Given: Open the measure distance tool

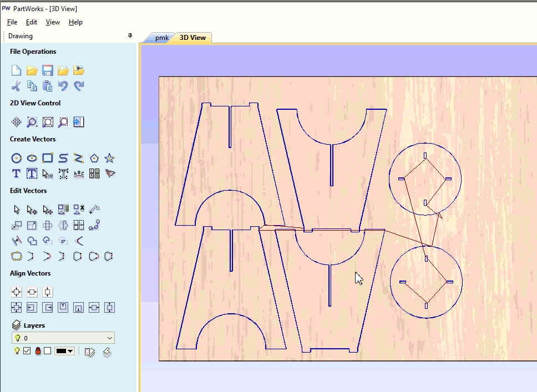Looking at the screenshot, I should click(94, 209).
